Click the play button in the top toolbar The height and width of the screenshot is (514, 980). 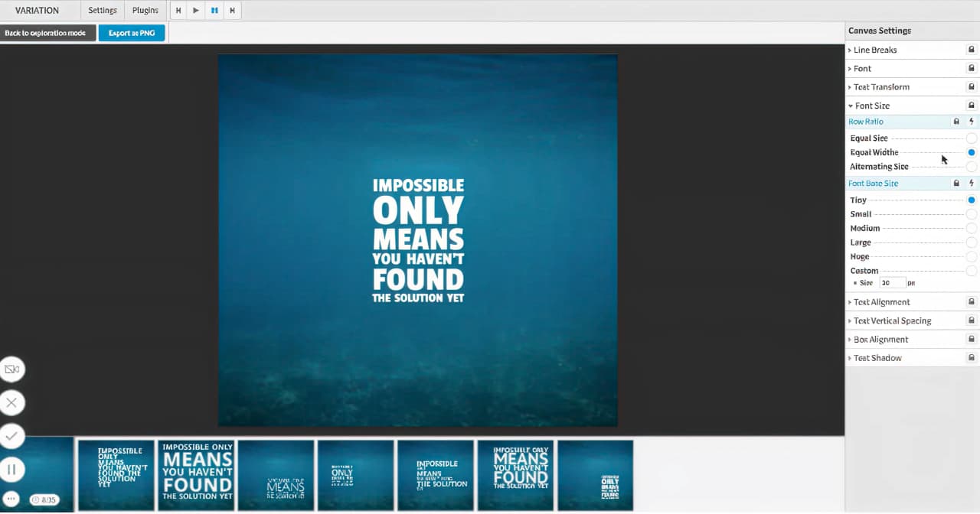pos(196,11)
